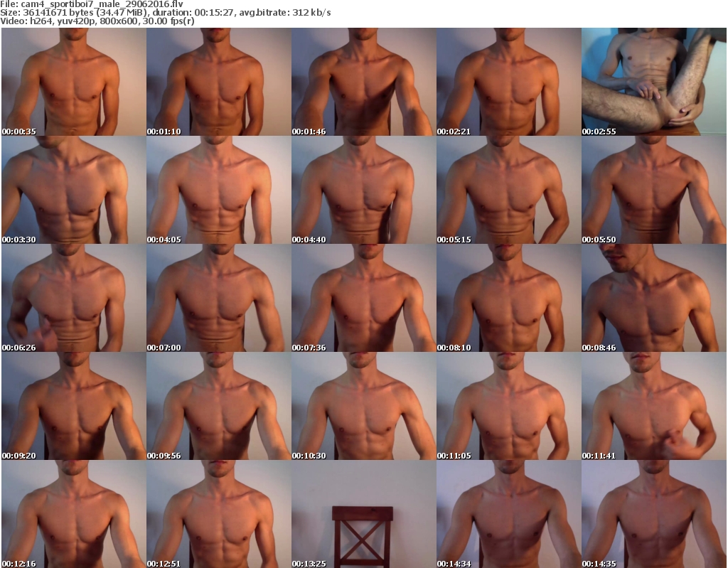
Task: Click the 00:06:26 timestamp label
Action: 19,348
